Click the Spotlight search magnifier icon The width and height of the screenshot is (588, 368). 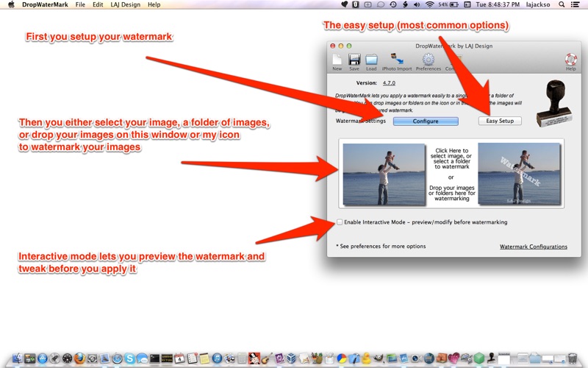coord(562,4)
